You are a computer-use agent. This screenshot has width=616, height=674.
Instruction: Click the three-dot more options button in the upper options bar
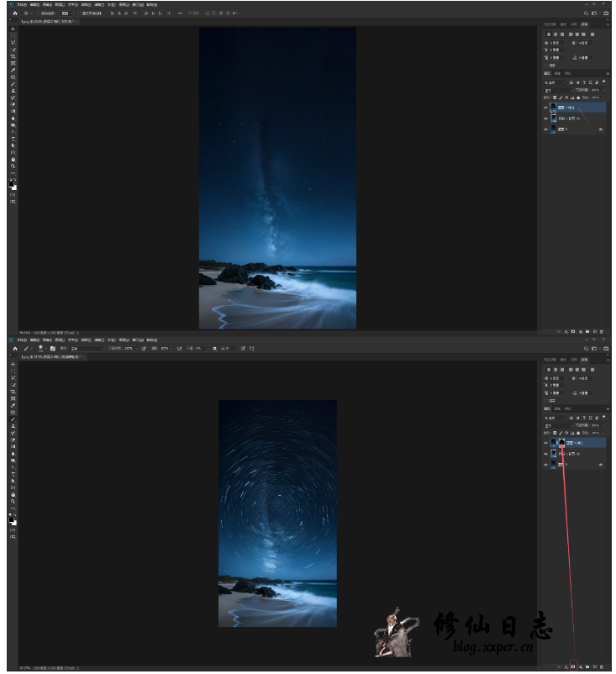tap(182, 13)
